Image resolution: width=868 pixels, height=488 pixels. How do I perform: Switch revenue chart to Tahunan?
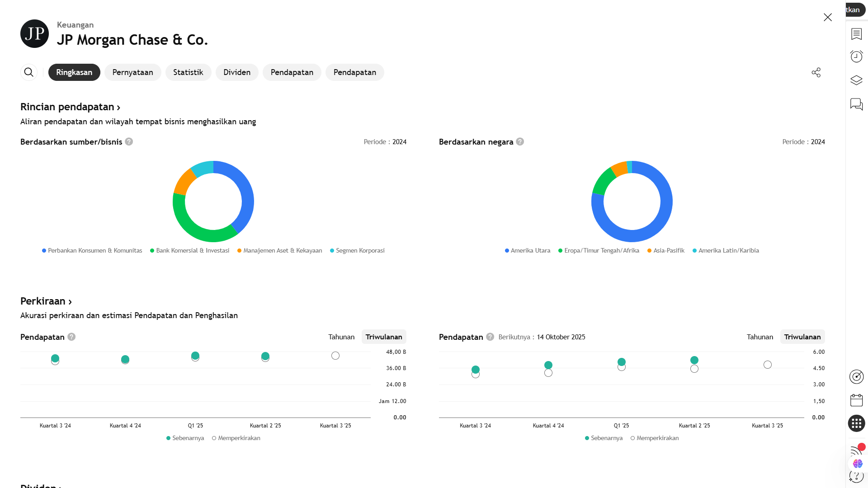(x=341, y=337)
